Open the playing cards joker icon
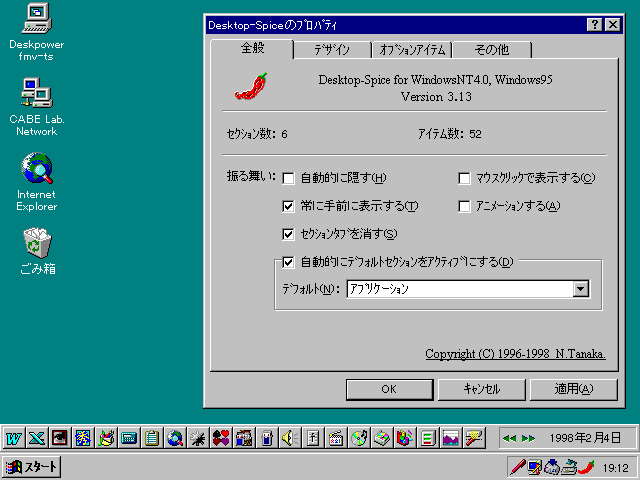The image size is (640, 480). [x=244, y=438]
